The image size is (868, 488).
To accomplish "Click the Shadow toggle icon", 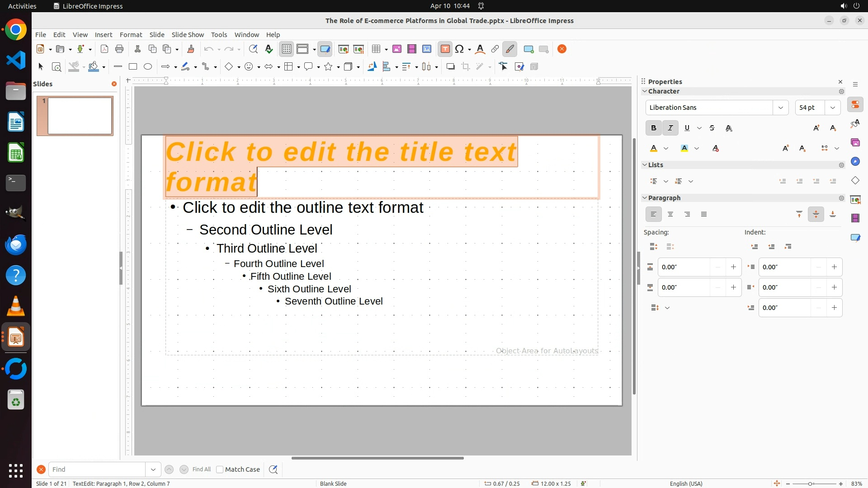I will [x=450, y=67].
